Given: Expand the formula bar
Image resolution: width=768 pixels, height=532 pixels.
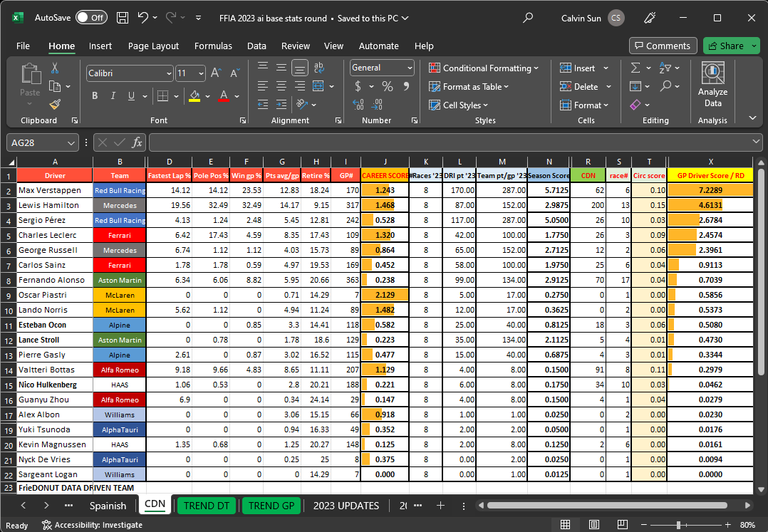Looking at the screenshot, I should 756,142.
